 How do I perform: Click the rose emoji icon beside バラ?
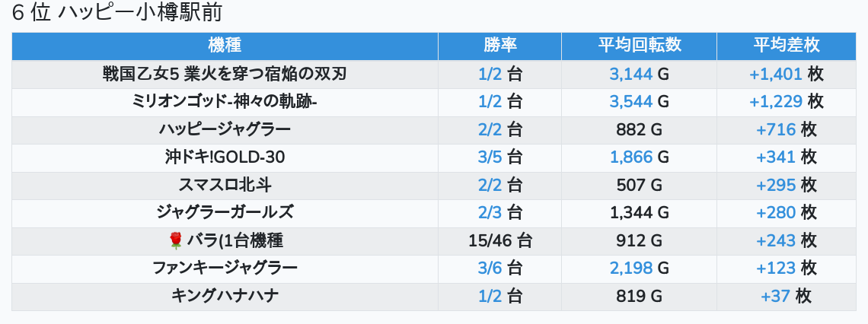175,240
